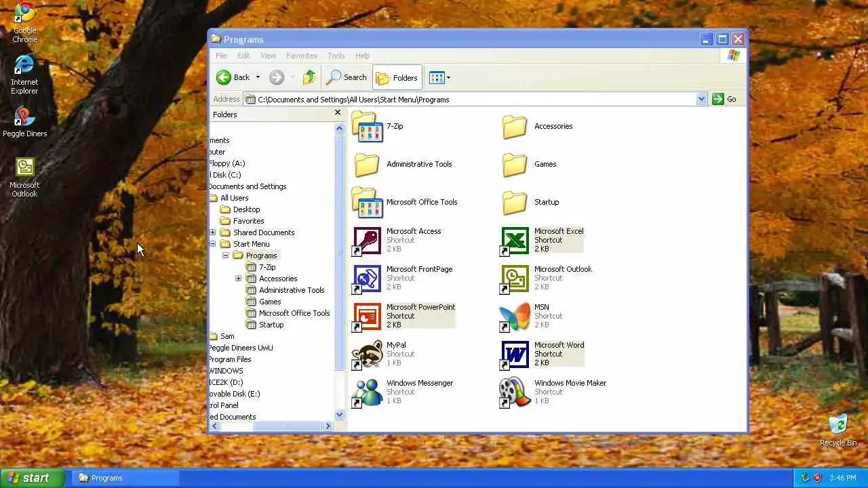Collapse the Programs tree node
The width and height of the screenshot is (868, 488).
tap(226, 256)
